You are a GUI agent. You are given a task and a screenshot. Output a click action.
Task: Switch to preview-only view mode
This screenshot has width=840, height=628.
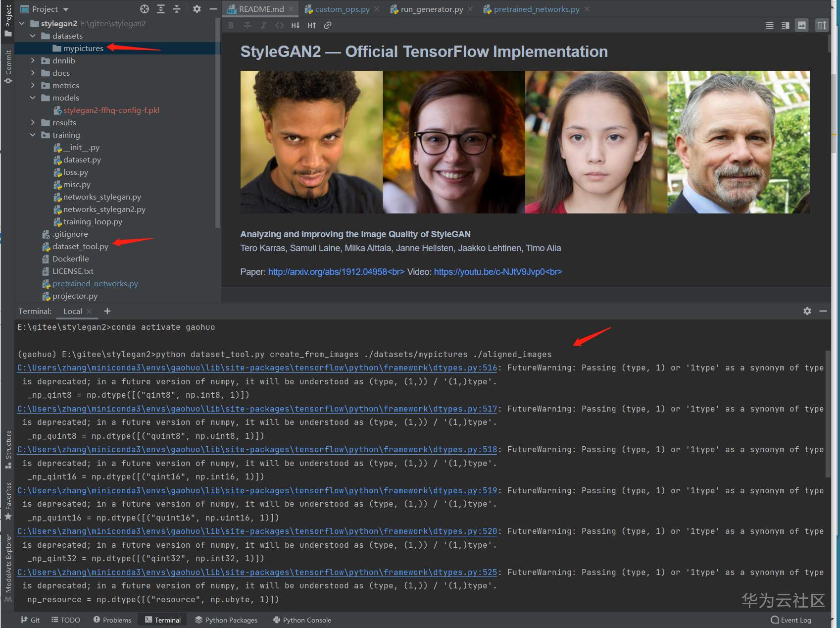[802, 25]
